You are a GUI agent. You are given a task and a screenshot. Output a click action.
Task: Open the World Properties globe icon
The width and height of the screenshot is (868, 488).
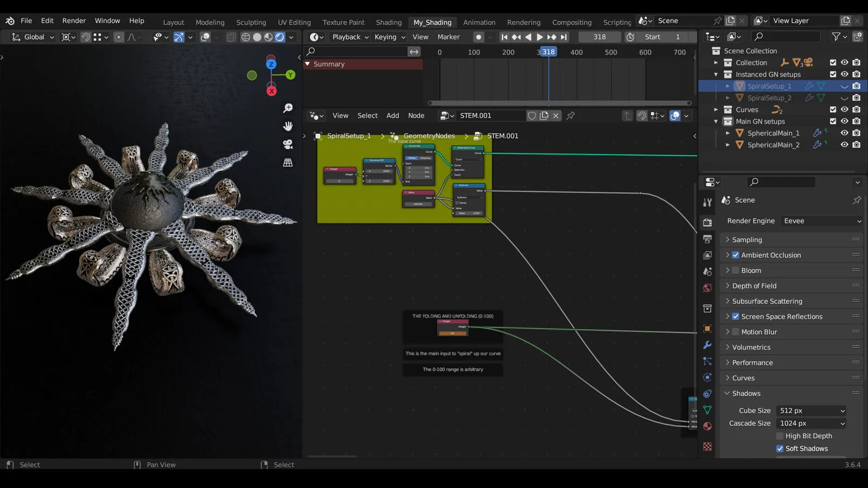point(707,287)
